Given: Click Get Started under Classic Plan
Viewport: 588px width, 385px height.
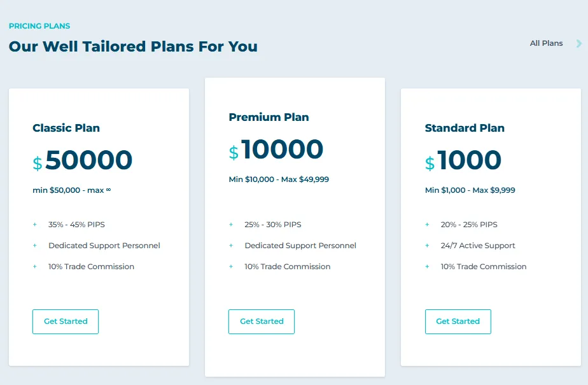Looking at the screenshot, I should [x=66, y=321].
